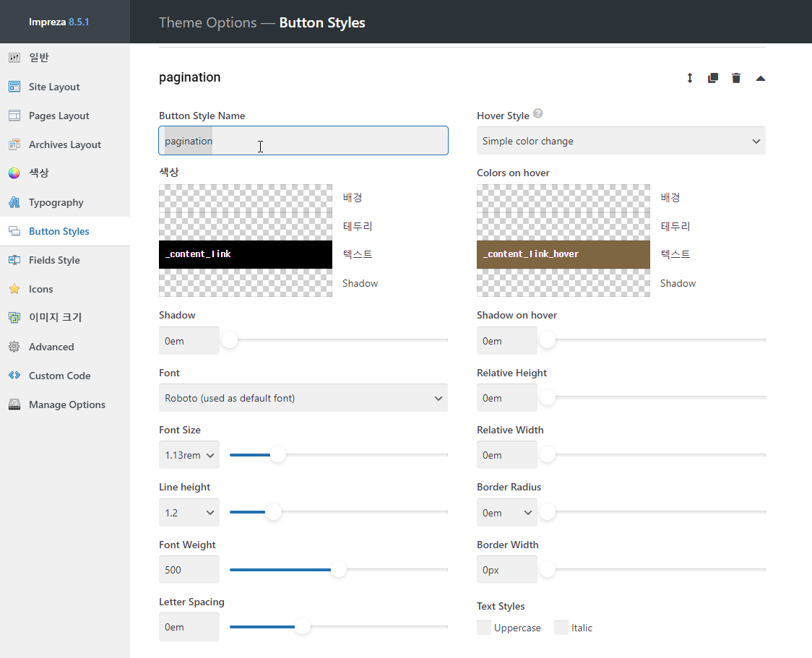Image resolution: width=812 pixels, height=658 pixels.
Task: Click the Advanced gear icon
Action: pos(14,347)
